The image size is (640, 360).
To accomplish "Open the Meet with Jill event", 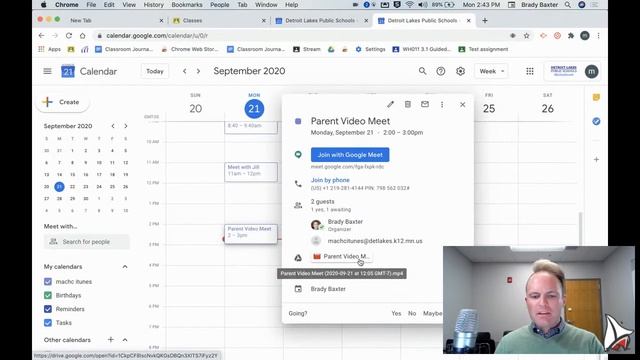I will (x=251, y=172).
